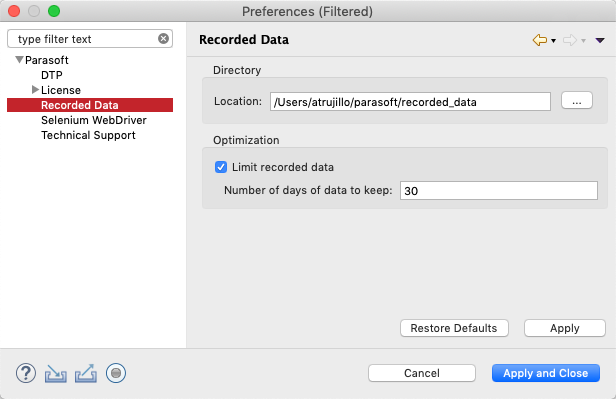Browse for location with the ellipsis button
Image resolution: width=616 pixels, height=399 pixels.
(x=577, y=101)
